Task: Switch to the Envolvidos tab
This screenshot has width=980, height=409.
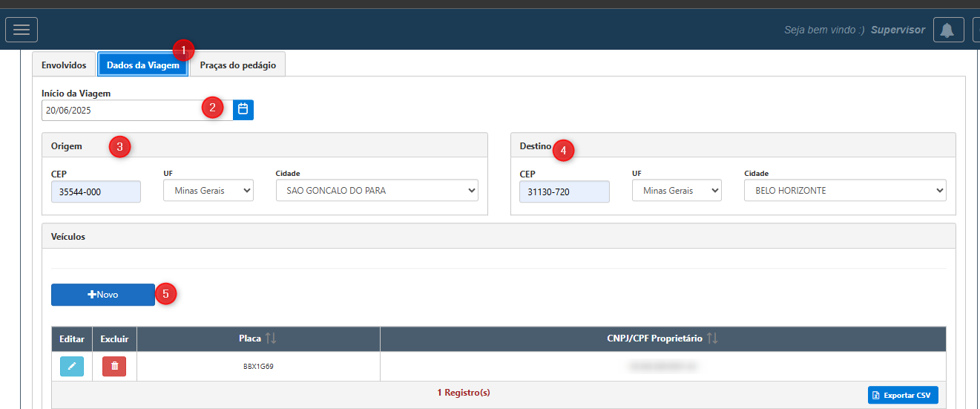Action: coord(64,65)
